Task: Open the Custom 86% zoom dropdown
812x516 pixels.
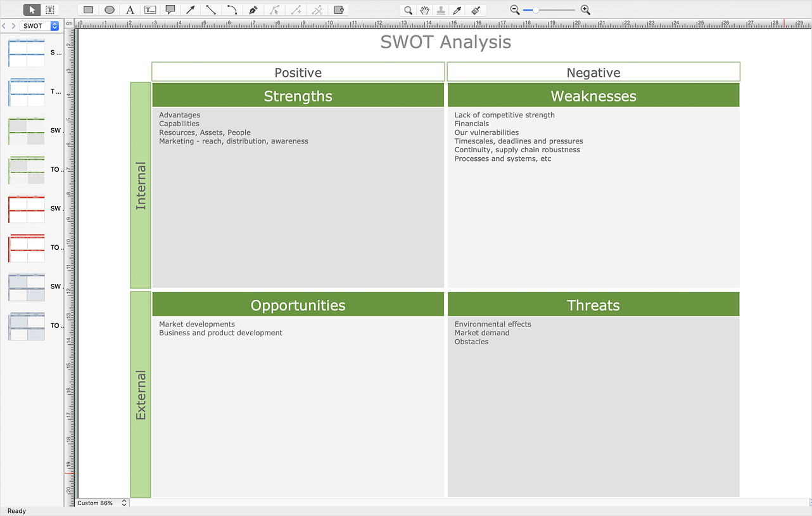Action: tap(100, 503)
